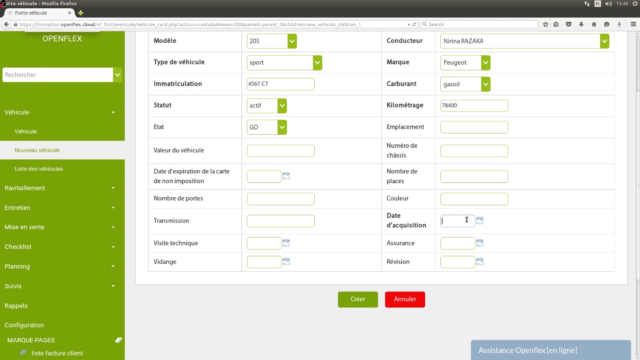Open the Rechercher dropdown arrow in sidebar

tap(118, 75)
